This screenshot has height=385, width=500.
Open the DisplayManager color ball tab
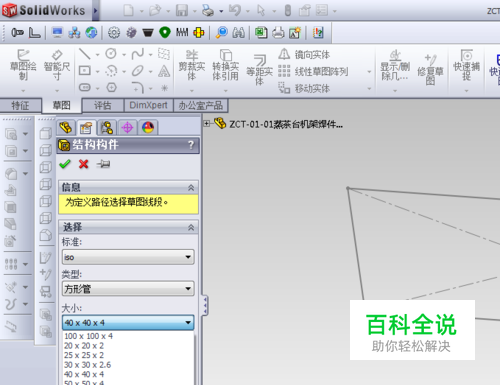[148, 128]
